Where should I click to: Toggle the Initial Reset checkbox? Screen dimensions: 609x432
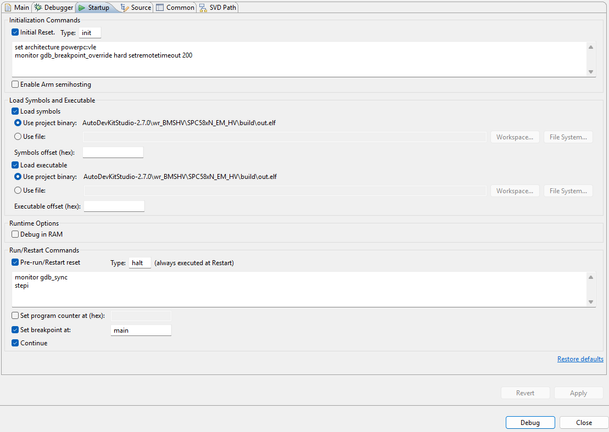(15, 32)
